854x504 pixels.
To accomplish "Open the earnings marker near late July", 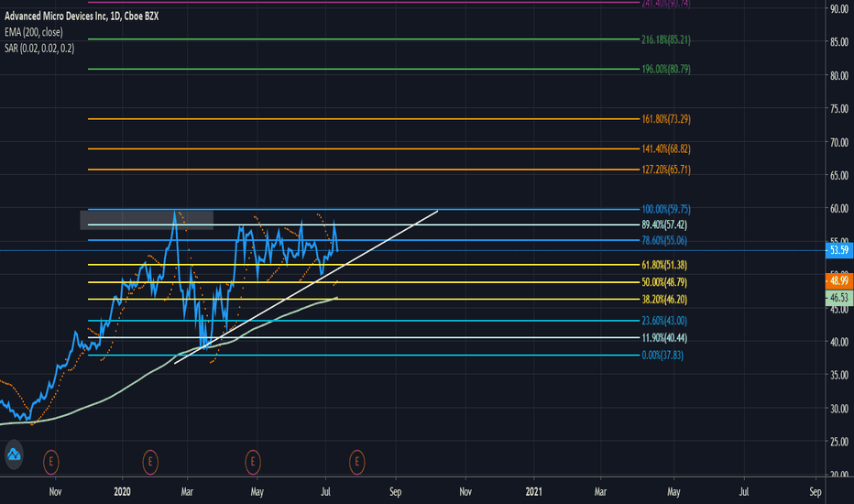I will pos(356,462).
